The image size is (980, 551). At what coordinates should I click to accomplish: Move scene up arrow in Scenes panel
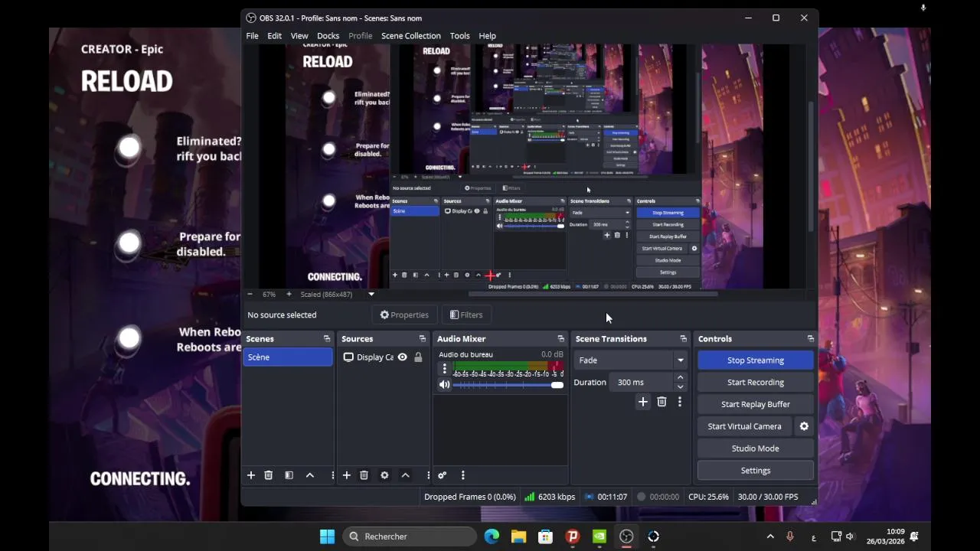tap(310, 475)
